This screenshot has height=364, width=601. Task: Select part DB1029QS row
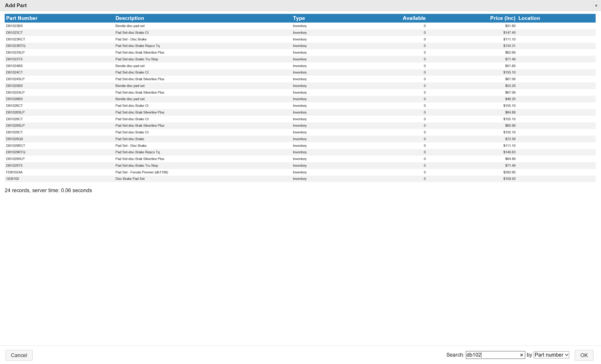tap(300, 139)
